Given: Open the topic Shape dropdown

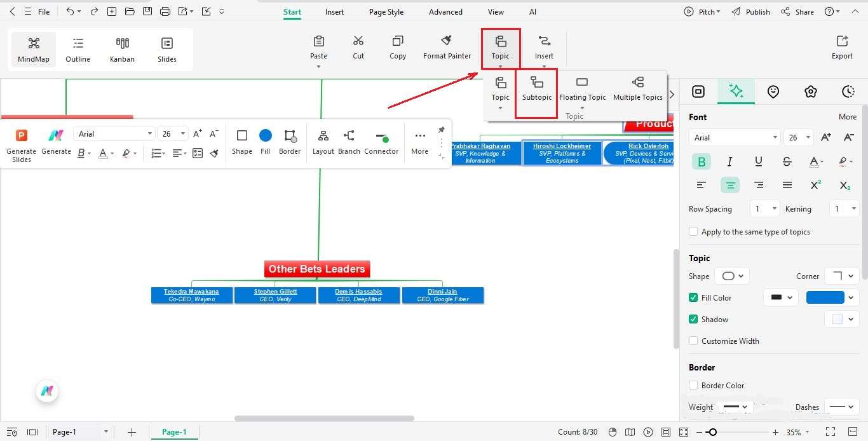Looking at the screenshot, I should pos(732,276).
